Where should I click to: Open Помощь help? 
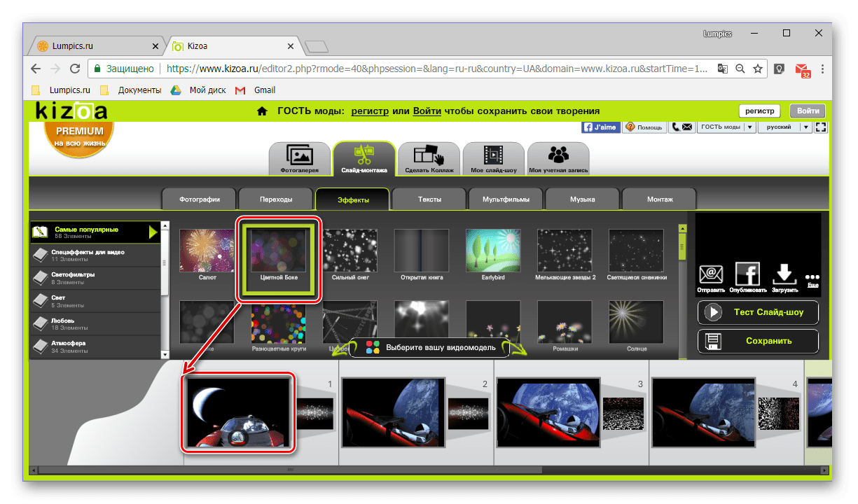pos(644,127)
